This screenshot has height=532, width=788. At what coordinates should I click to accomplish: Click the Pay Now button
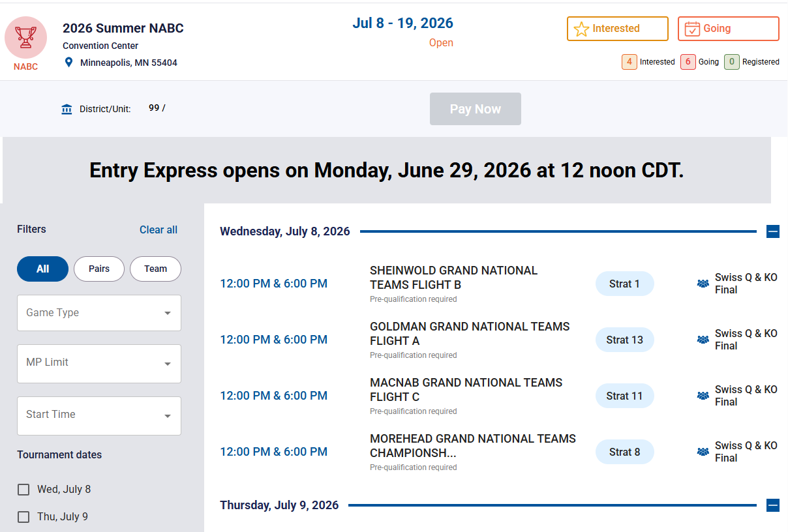coord(476,109)
